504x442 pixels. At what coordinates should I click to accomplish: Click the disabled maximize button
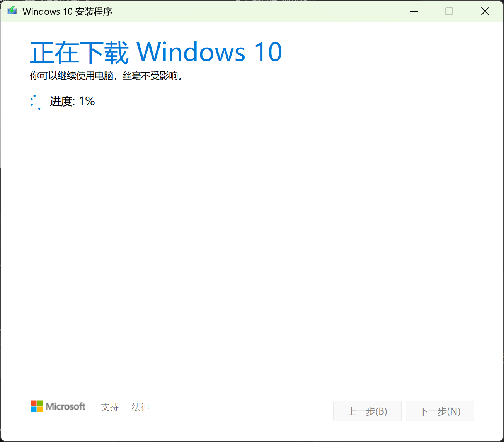pyautogui.click(x=449, y=11)
